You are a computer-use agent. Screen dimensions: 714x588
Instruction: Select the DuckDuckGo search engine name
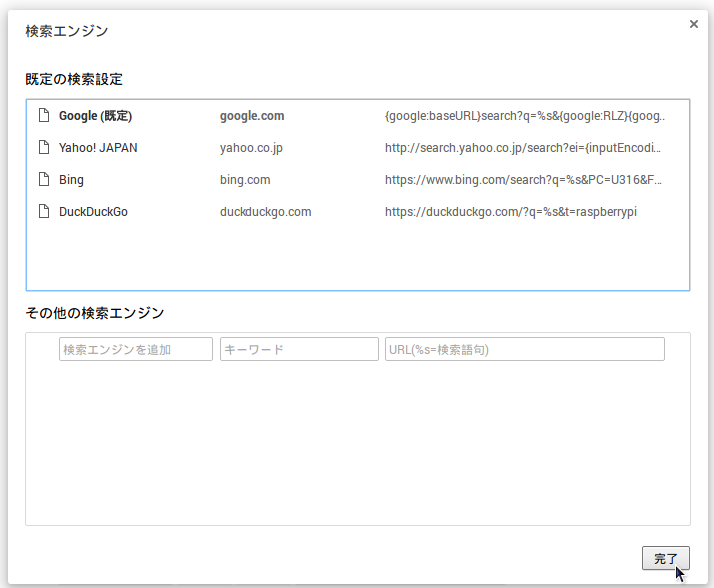tap(93, 212)
